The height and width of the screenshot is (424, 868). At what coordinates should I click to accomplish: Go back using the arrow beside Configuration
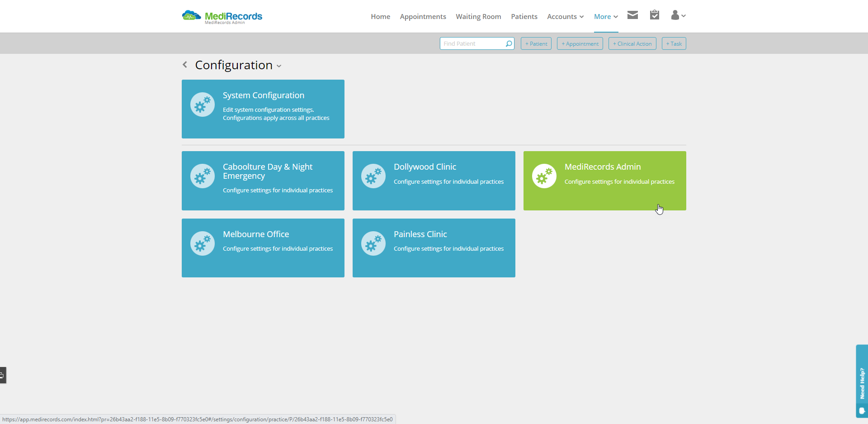tap(185, 65)
